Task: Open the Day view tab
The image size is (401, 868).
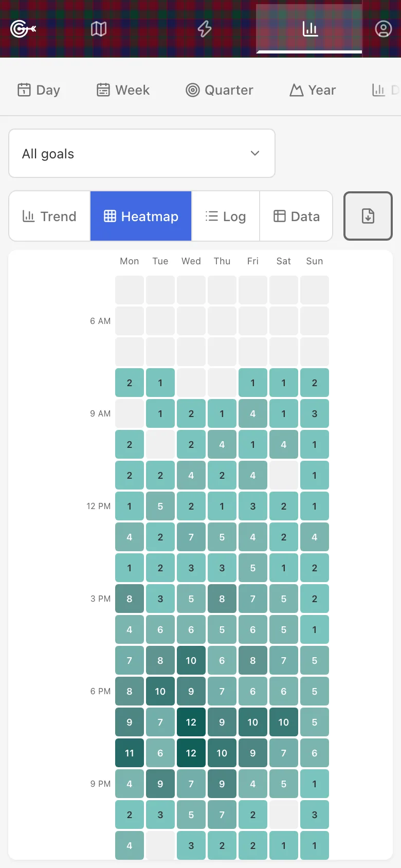Action: [39, 90]
